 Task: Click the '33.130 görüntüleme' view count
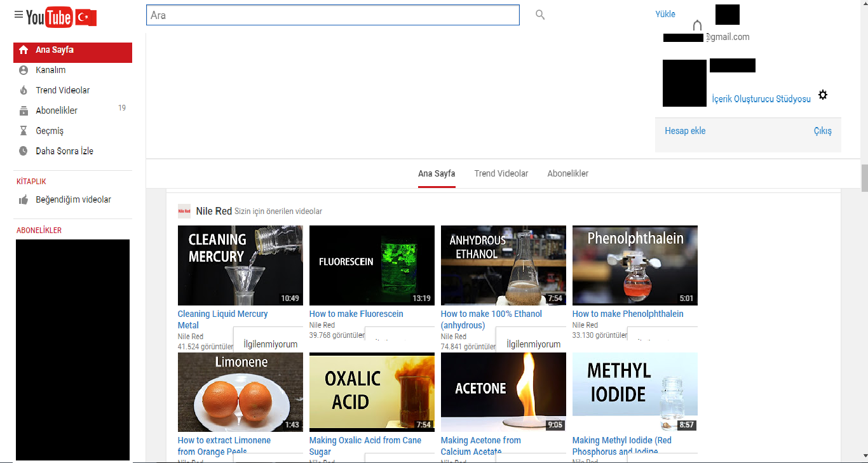pos(600,335)
